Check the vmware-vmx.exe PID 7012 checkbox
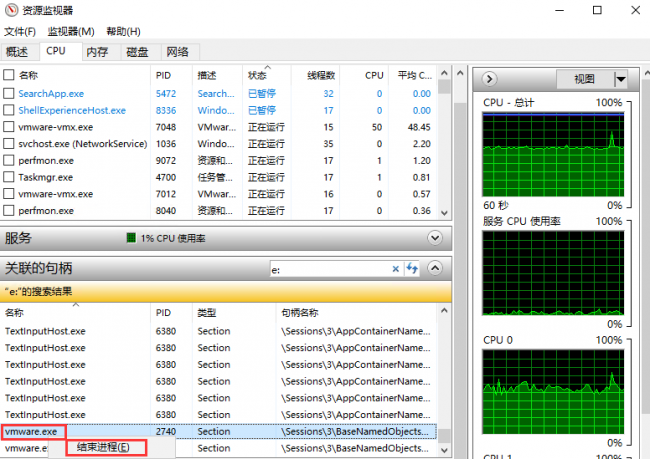The width and height of the screenshot is (650, 459). tap(9, 194)
